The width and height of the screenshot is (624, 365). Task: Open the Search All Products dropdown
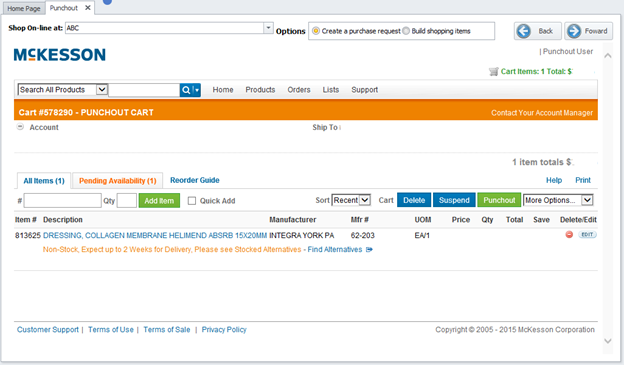[x=62, y=90]
